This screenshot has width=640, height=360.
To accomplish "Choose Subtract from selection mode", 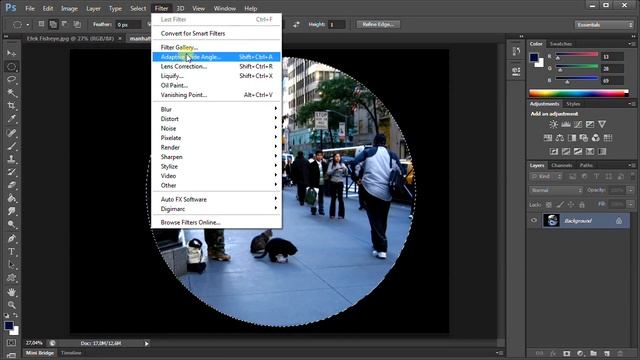I will pyautogui.click(x=64, y=24).
